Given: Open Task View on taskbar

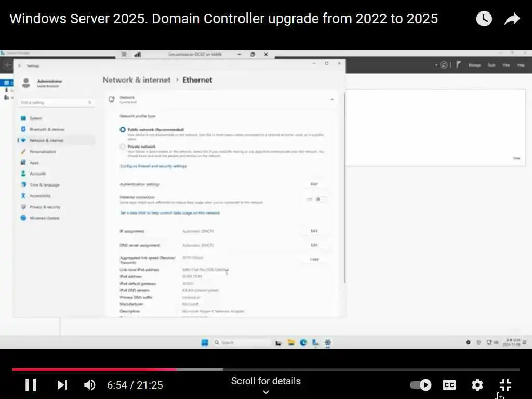Looking at the screenshot, I should 278,343.
